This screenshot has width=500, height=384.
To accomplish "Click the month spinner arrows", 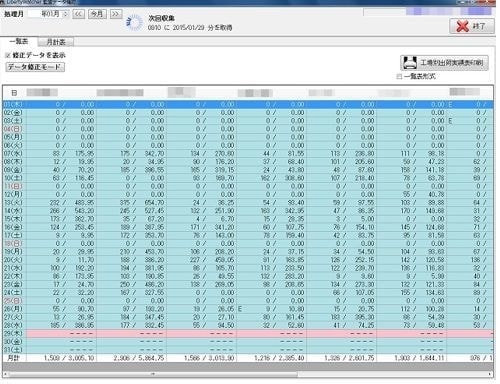I will pyautogui.click(x=65, y=14).
